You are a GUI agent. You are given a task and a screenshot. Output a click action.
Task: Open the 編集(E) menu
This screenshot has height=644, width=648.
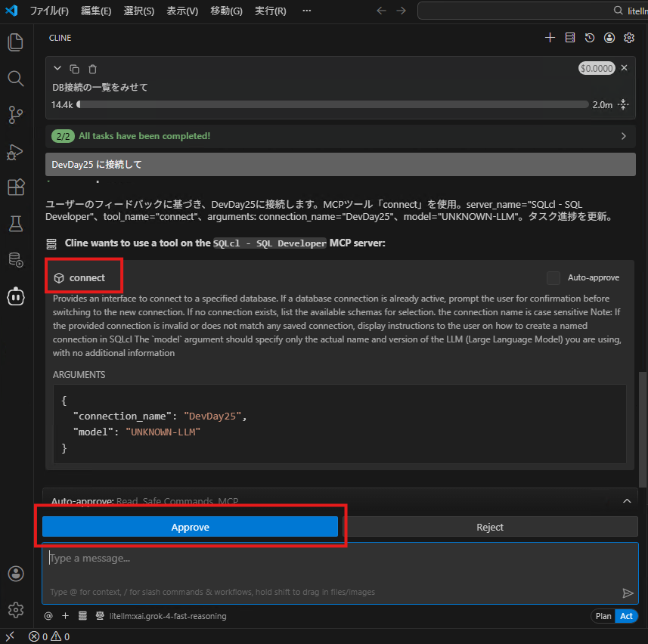[x=96, y=11]
